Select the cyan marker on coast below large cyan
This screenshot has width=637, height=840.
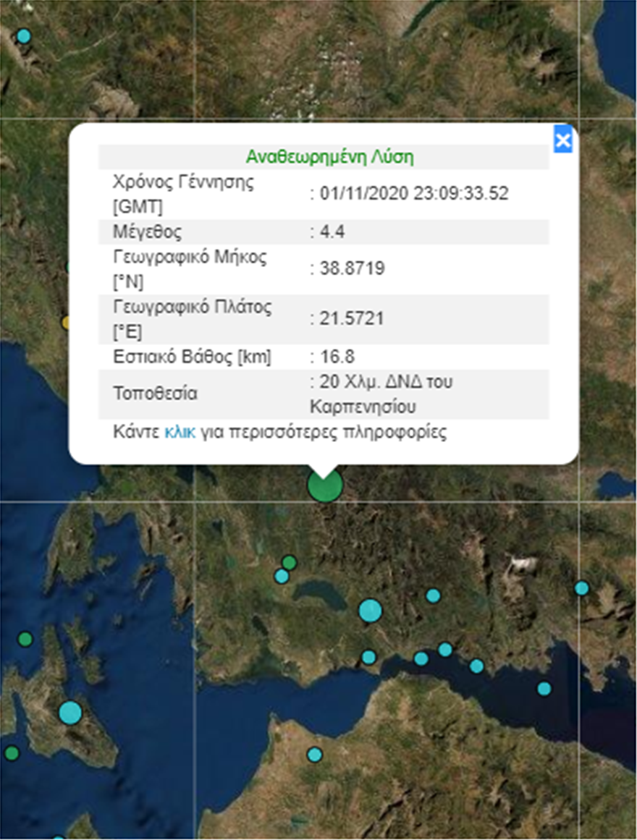click(x=368, y=657)
